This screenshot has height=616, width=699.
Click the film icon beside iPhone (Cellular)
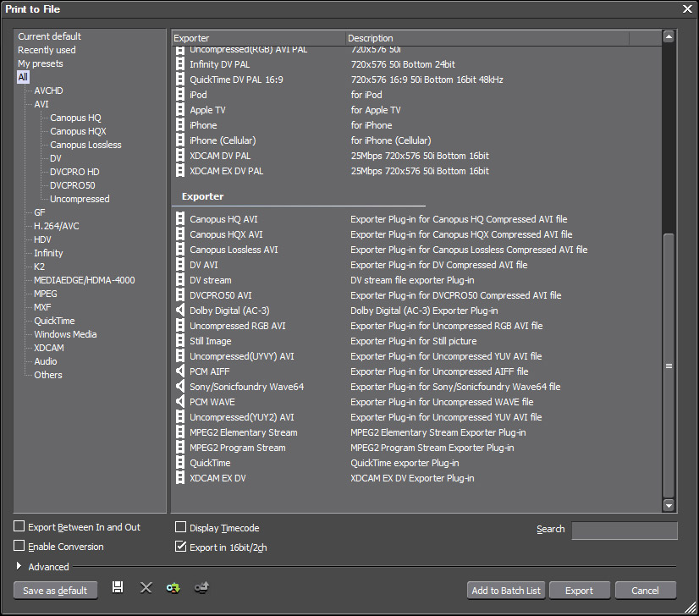coord(180,140)
